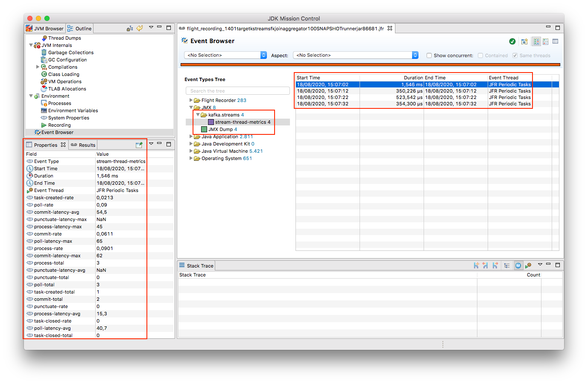Select the side-by-side tree and table layout icon
Image resolution: width=588 pixels, height=384 pixels.
click(x=536, y=41)
